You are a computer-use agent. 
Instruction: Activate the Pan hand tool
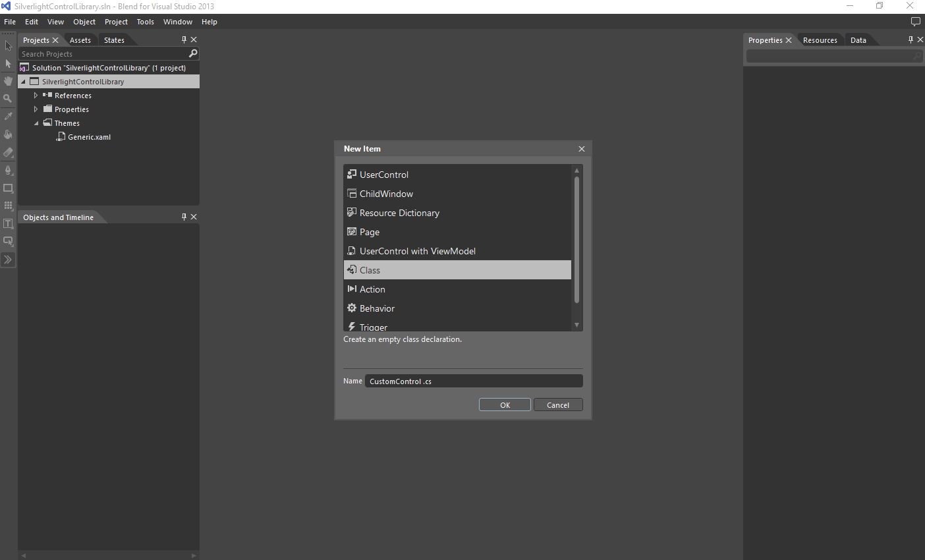pos(8,81)
